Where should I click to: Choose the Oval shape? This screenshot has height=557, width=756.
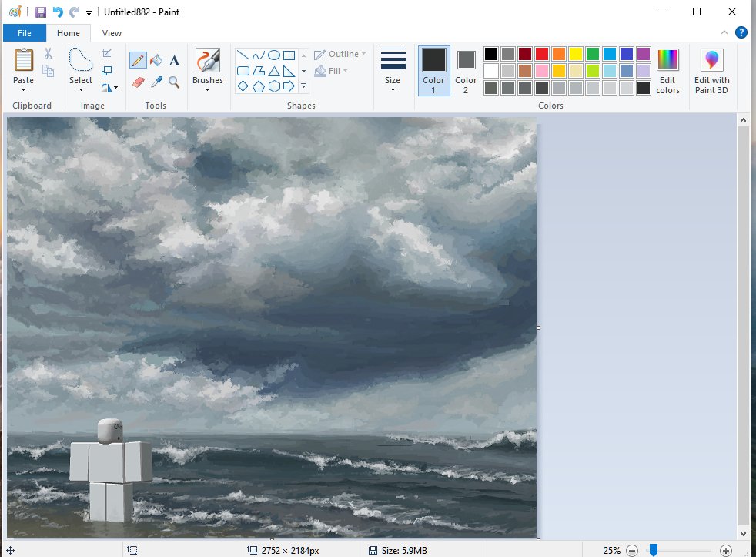pos(274,55)
